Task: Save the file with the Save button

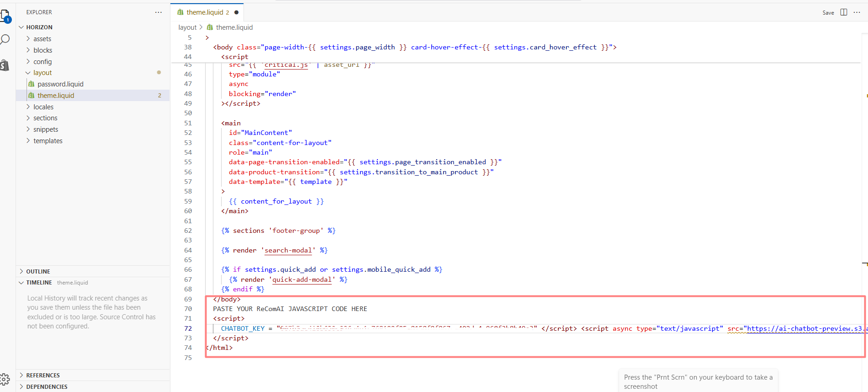Action: click(x=828, y=13)
